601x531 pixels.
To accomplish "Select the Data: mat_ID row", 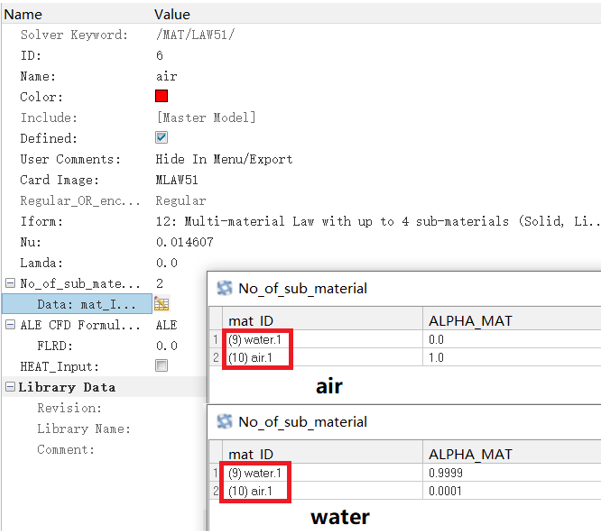I will 78,304.
